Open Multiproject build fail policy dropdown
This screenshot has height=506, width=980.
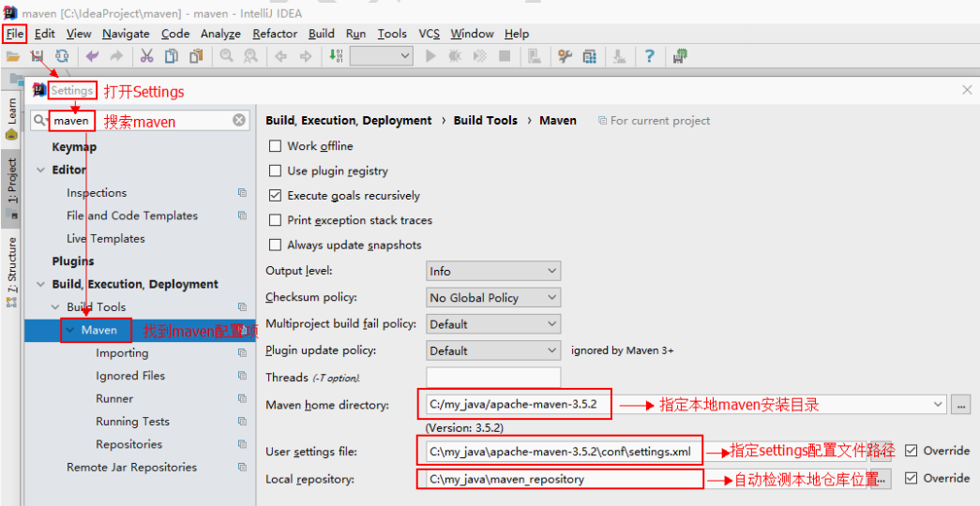pyautogui.click(x=493, y=324)
